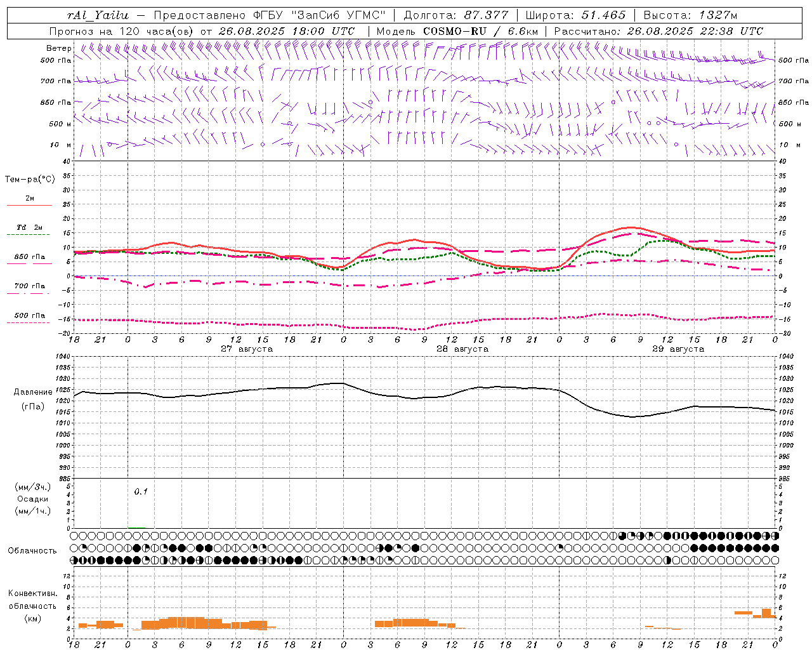Click the Ветер label of wind panel

pyautogui.click(x=58, y=48)
